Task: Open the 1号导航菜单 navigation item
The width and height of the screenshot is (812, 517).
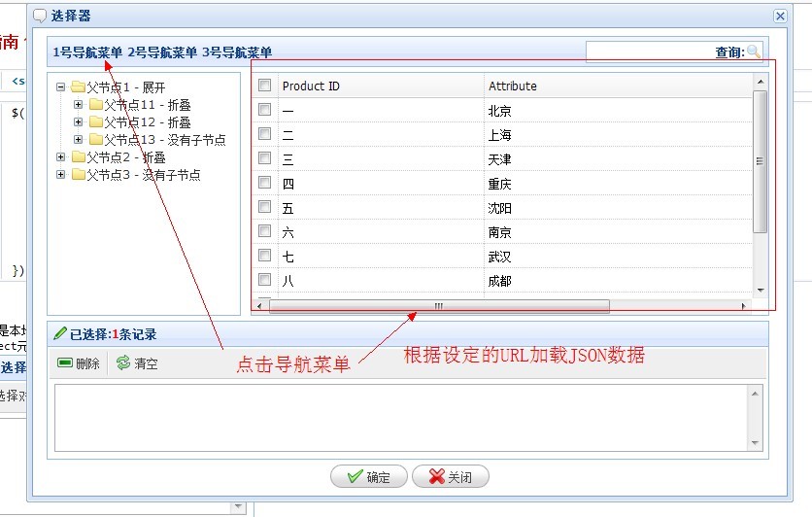Action: tap(87, 52)
